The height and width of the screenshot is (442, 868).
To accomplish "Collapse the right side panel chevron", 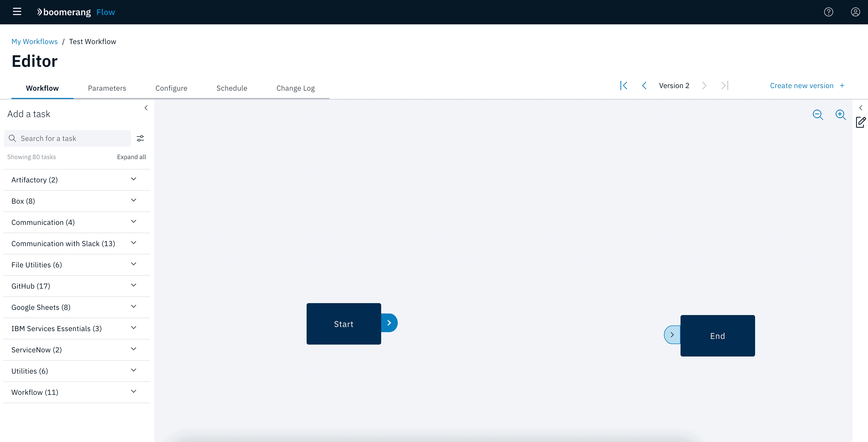I will click(x=861, y=108).
